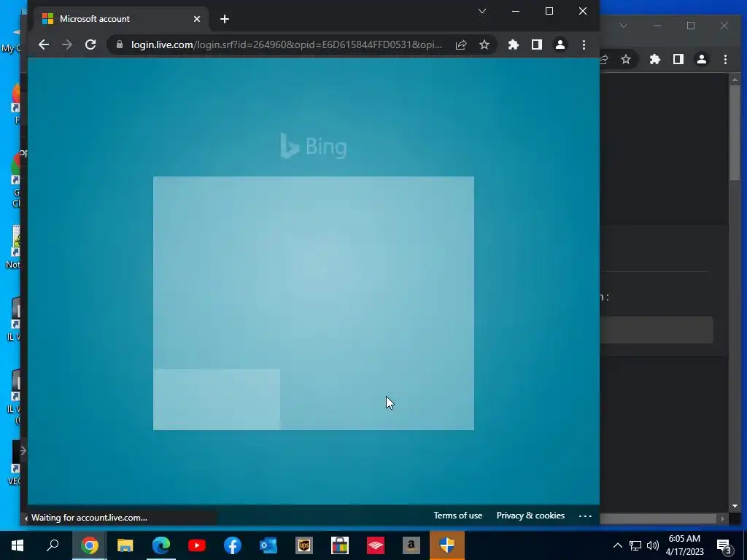Expand the tab search chevron in the front window
This screenshot has width=747, height=560.
point(482,11)
